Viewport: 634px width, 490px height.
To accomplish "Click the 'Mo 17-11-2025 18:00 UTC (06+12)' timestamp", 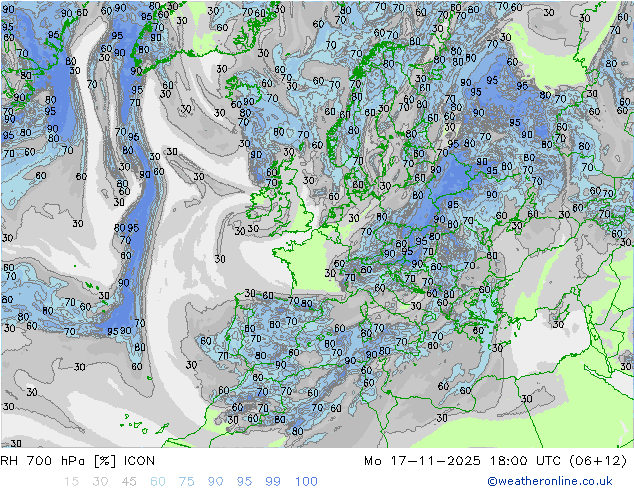I will click(x=496, y=461).
